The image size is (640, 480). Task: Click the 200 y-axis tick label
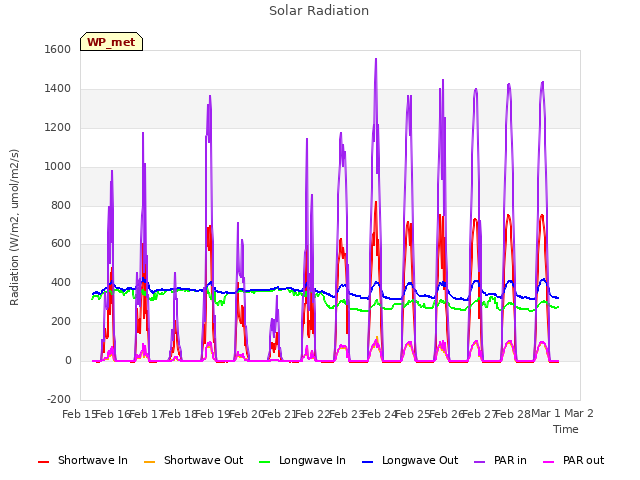coord(61,322)
